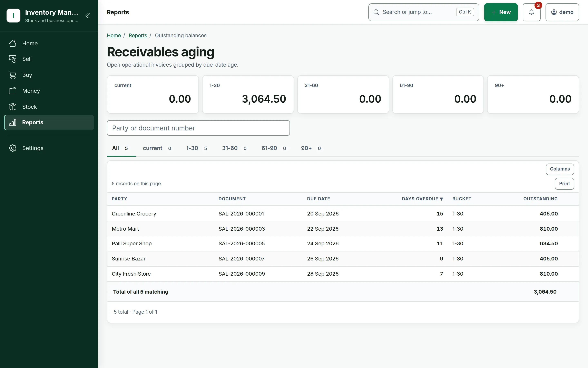Viewport: 588px width, 368px height.
Task: Click the Greenline Grocery party cell
Action: click(x=134, y=214)
